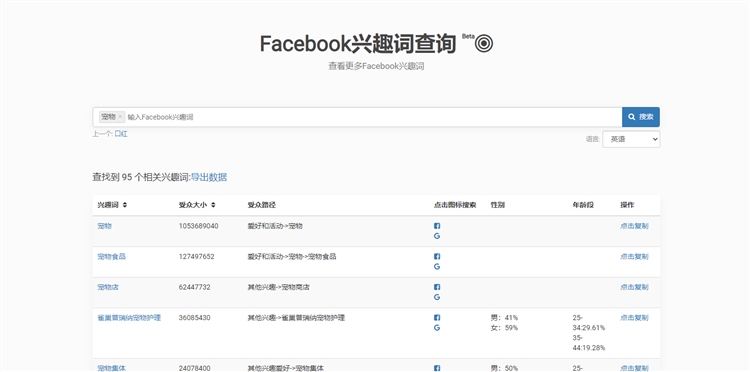Click the gender value 男: 41%
750x372 pixels.
point(504,318)
